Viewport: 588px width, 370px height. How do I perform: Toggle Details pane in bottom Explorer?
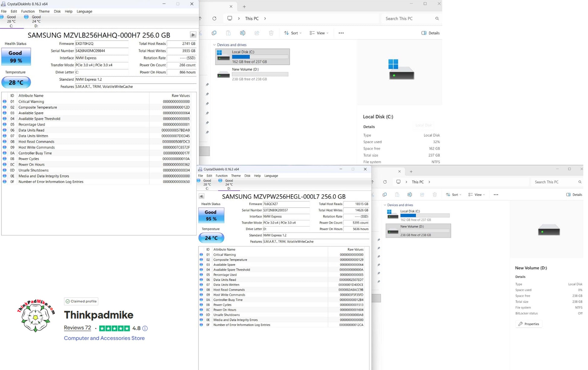pyautogui.click(x=574, y=195)
